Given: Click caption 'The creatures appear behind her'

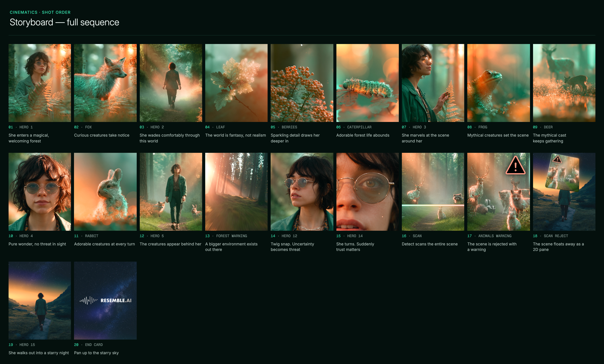Looking at the screenshot, I should [x=170, y=244].
